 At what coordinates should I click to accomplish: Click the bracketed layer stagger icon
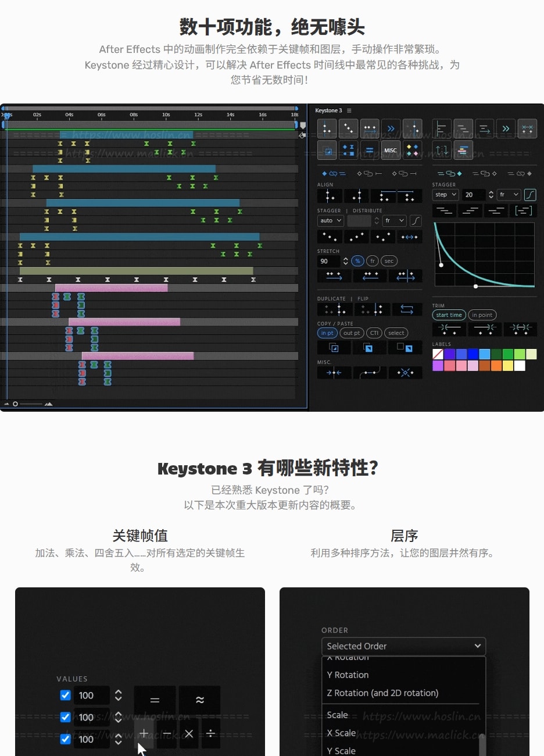(524, 211)
